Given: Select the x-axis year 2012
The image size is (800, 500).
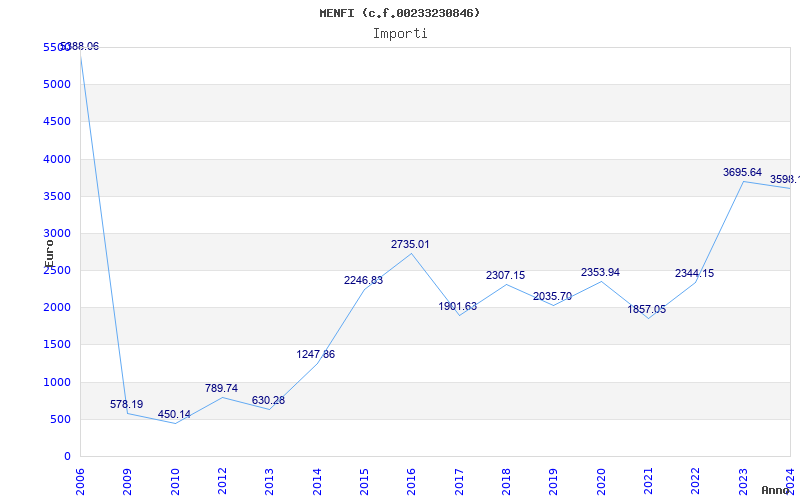Looking at the screenshot, I should [x=222, y=481].
